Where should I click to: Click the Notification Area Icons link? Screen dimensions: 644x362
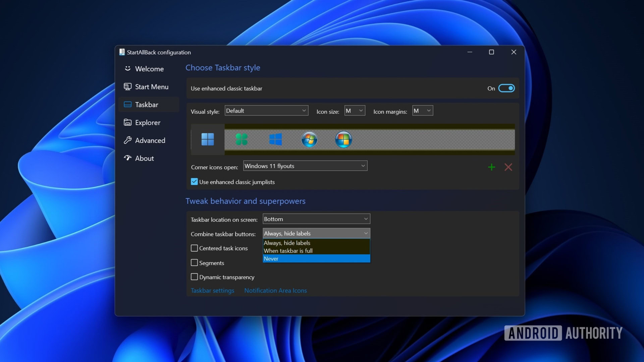(x=276, y=290)
